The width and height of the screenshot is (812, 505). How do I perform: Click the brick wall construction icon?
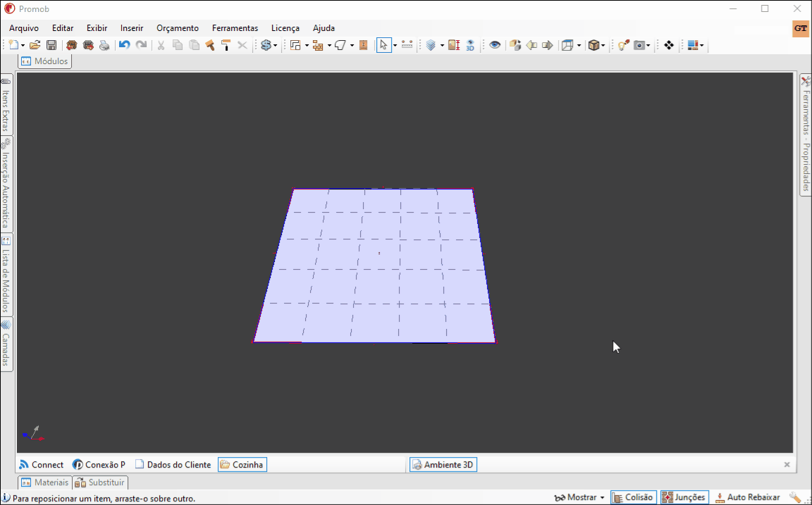318,45
